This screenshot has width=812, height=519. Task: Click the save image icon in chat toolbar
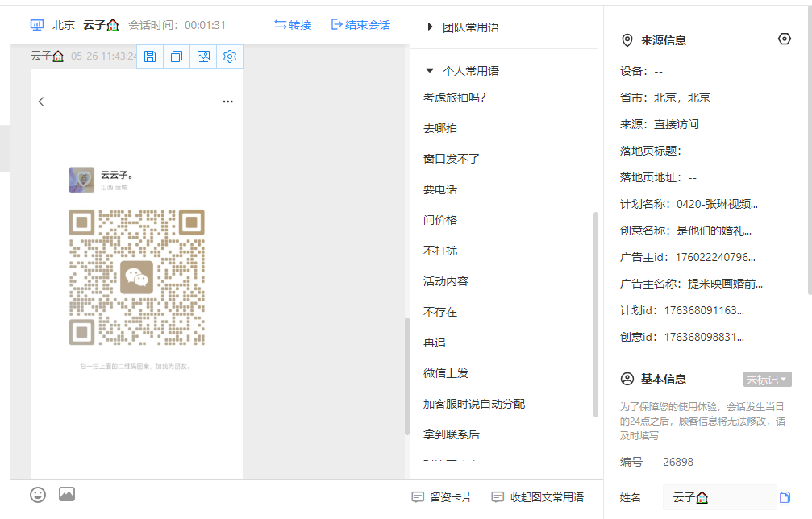pyautogui.click(x=150, y=56)
